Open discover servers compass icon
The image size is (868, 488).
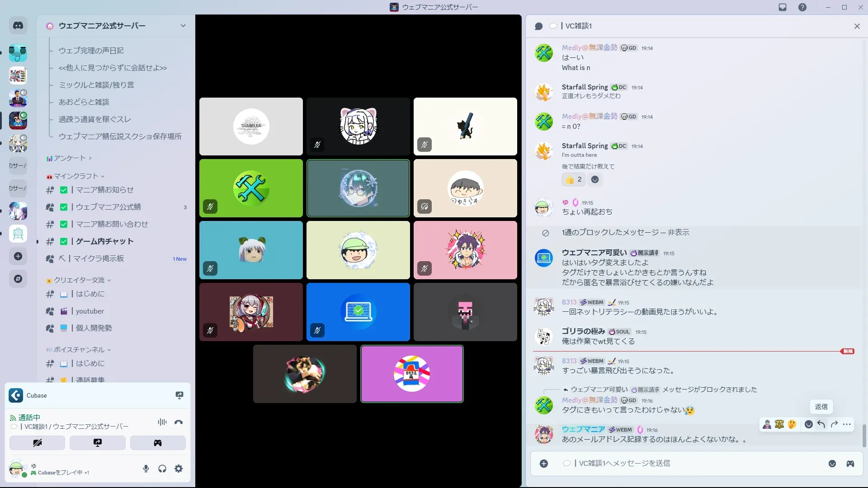click(18, 279)
